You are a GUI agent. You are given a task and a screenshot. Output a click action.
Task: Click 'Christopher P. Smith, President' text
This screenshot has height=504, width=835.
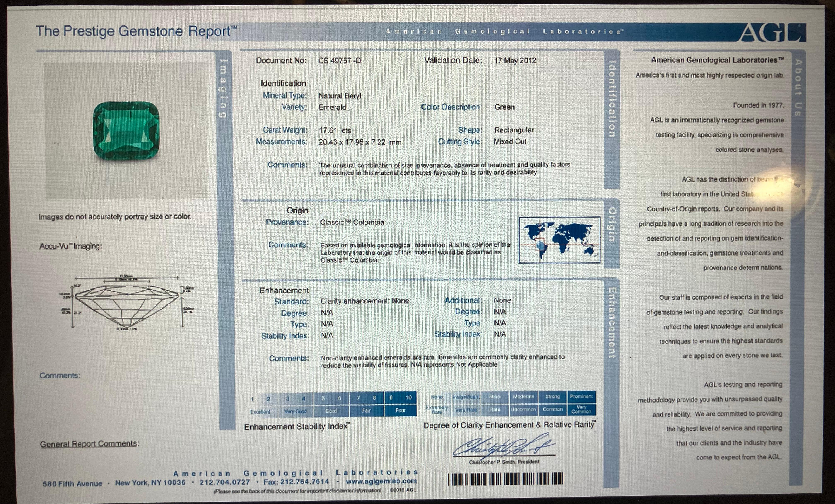point(504,462)
